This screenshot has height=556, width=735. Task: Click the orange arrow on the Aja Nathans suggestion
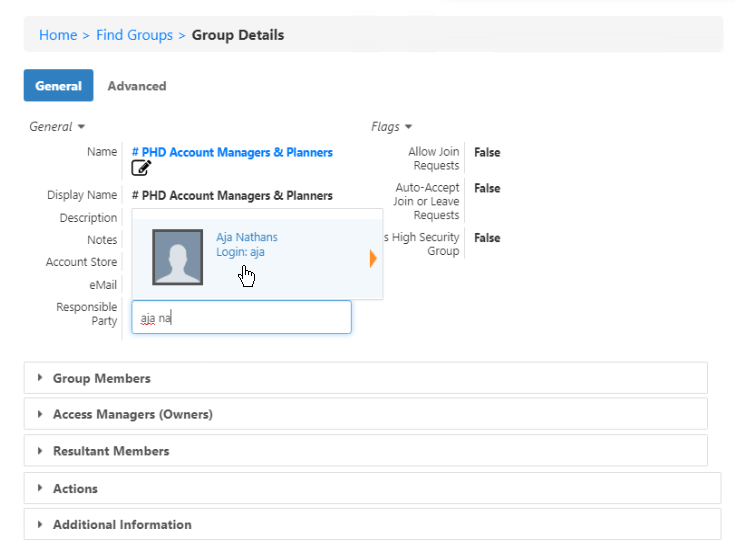tap(373, 259)
